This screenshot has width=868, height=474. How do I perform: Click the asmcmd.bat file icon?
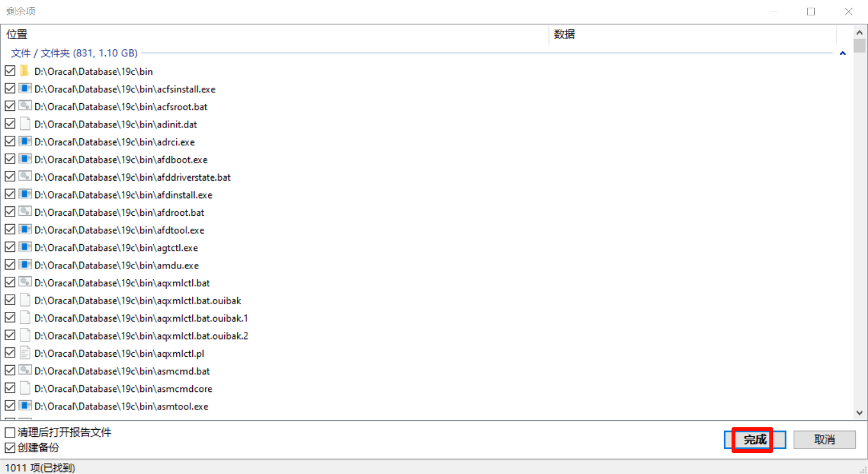pos(25,370)
